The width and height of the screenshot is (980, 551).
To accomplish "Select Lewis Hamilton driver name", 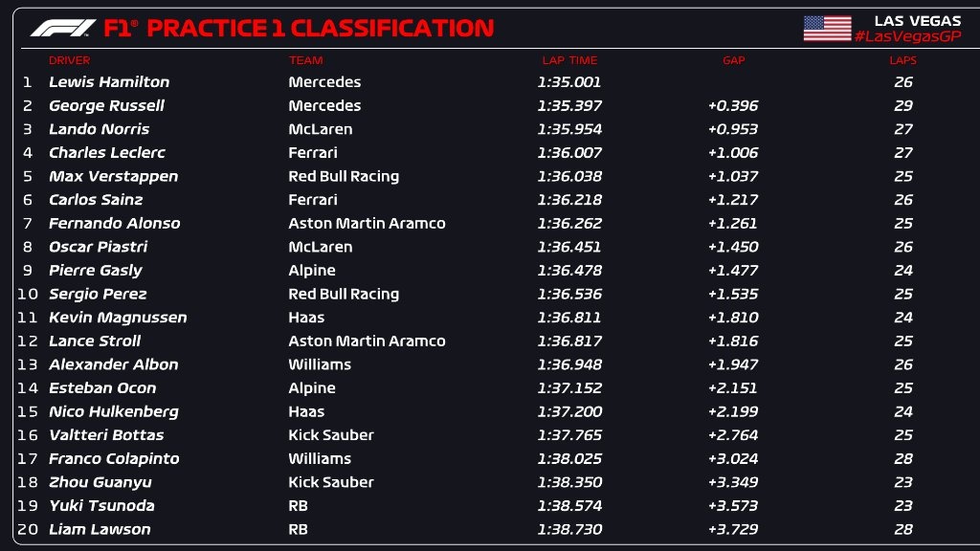I will pos(109,82).
